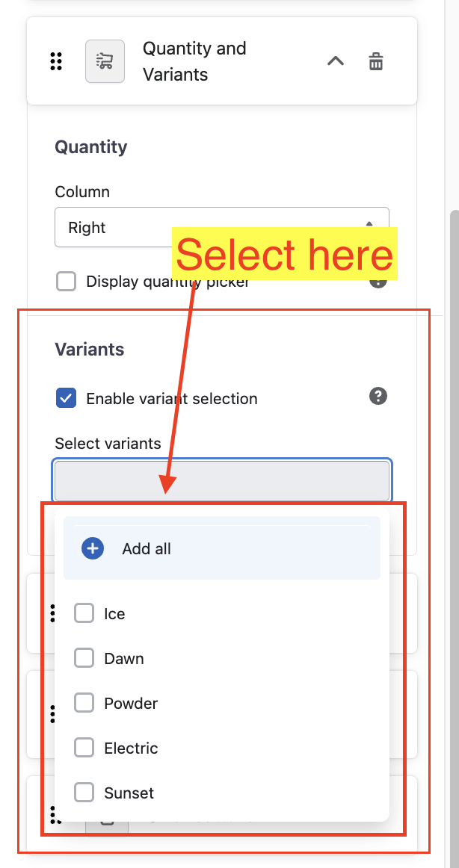Collapse the Quantity and Variants section
The image size is (459, 868).
pos(336,61)
